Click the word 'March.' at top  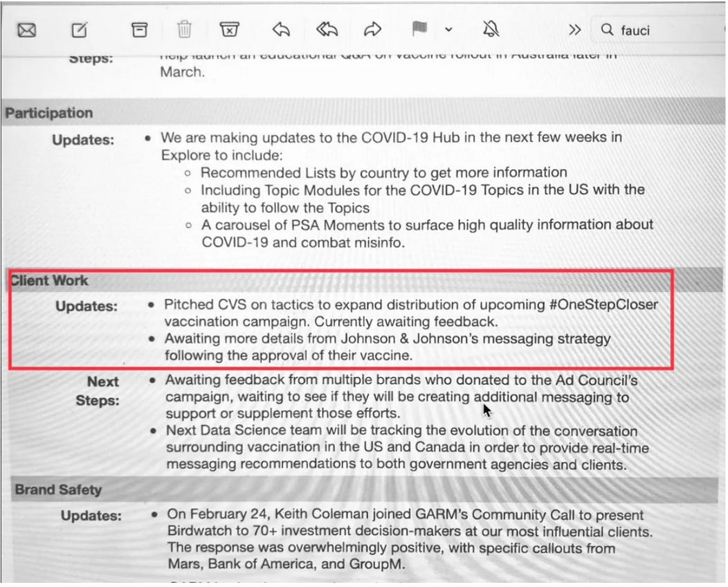[183, 72]
